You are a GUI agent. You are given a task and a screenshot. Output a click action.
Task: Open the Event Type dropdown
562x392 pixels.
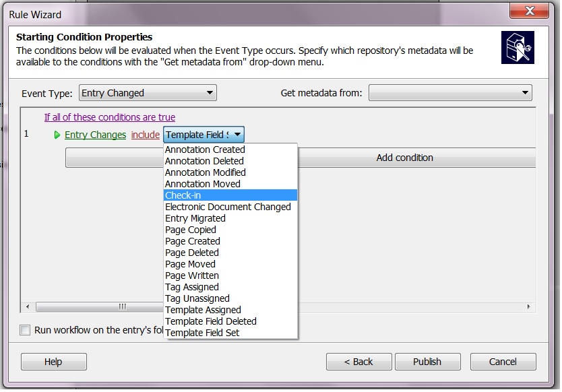click(148, 93)
